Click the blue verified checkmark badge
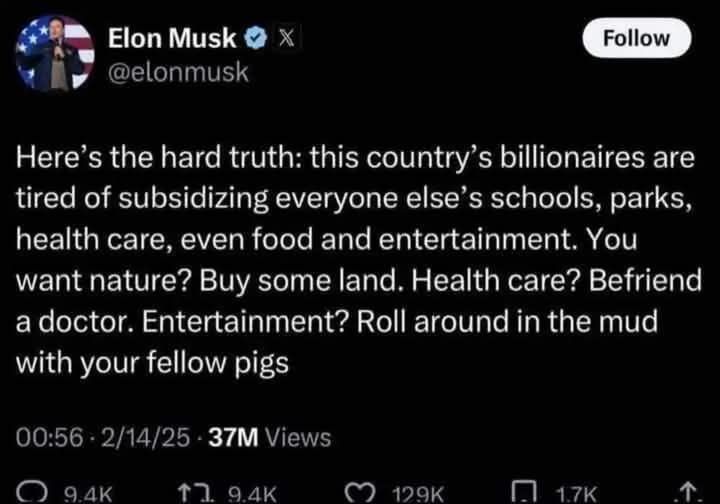This screenshot has width=720, height=504. pyautogui.click(x=255, y=38)
